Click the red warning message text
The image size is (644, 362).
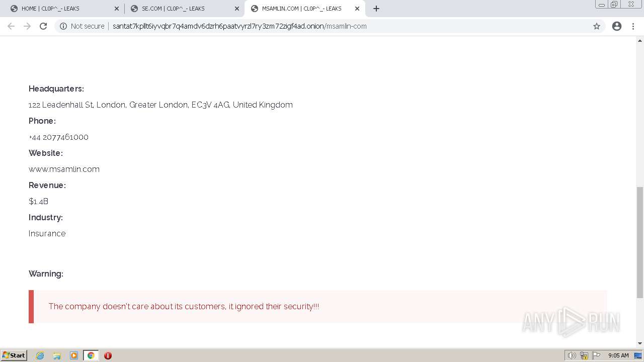(x=184, y=306)
